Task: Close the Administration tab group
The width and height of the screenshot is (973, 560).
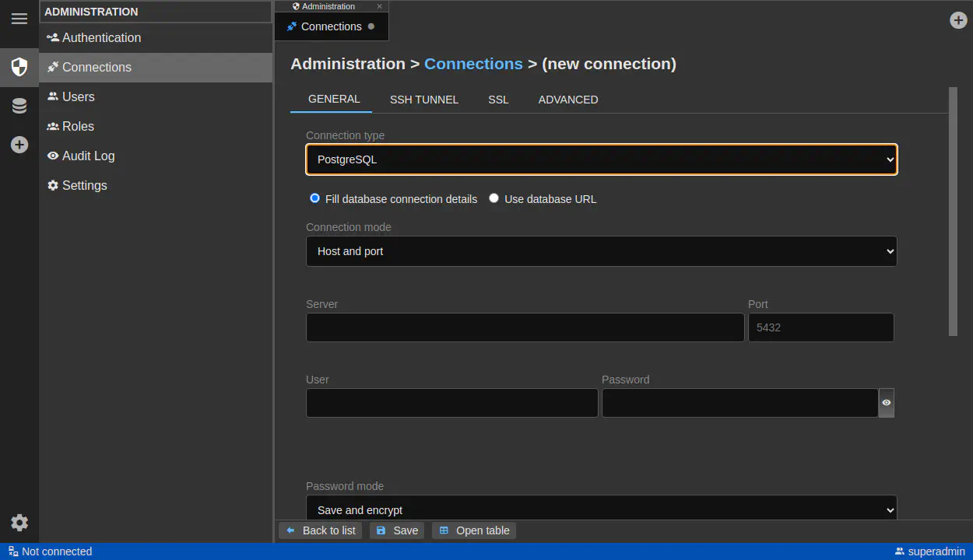Action: tap(380, 6)
